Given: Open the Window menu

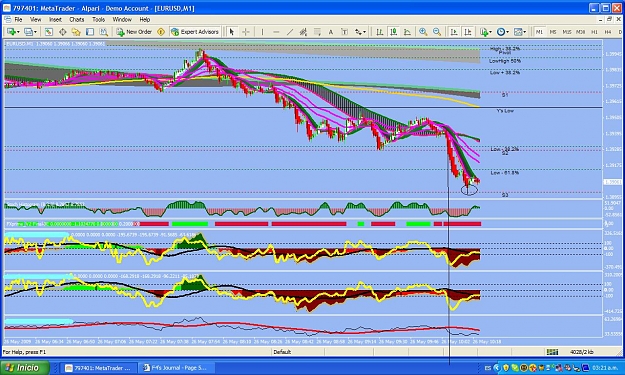Looking at the screenshot, I should click(x=122, y=19).
